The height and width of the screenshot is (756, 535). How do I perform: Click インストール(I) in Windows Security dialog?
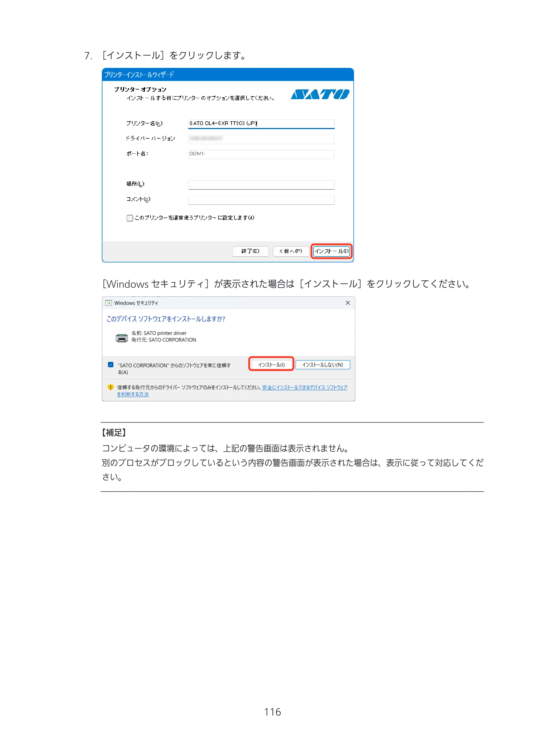[271, 365]
